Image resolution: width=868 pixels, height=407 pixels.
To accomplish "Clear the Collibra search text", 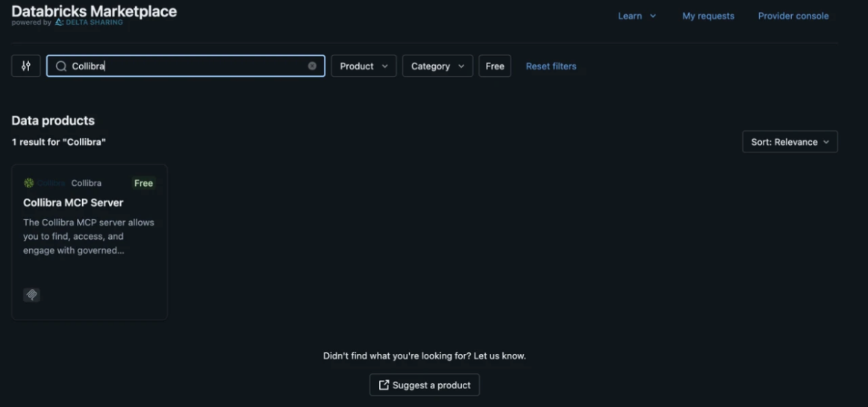I will point(312,66).
